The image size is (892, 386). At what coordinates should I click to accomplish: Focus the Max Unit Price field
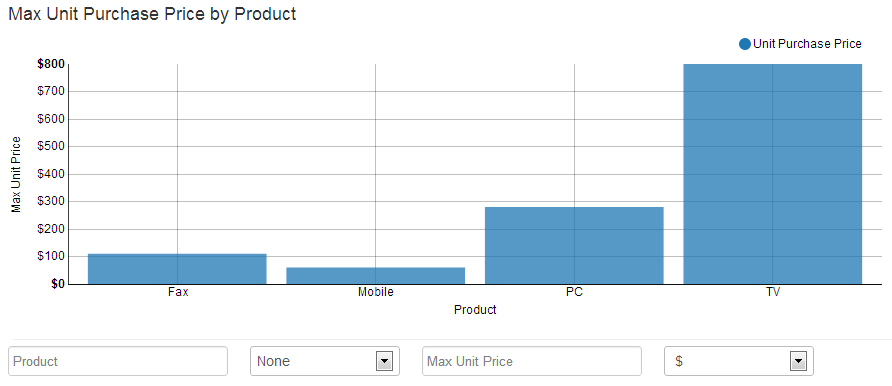pyautogui.click(x=532, y=361)
